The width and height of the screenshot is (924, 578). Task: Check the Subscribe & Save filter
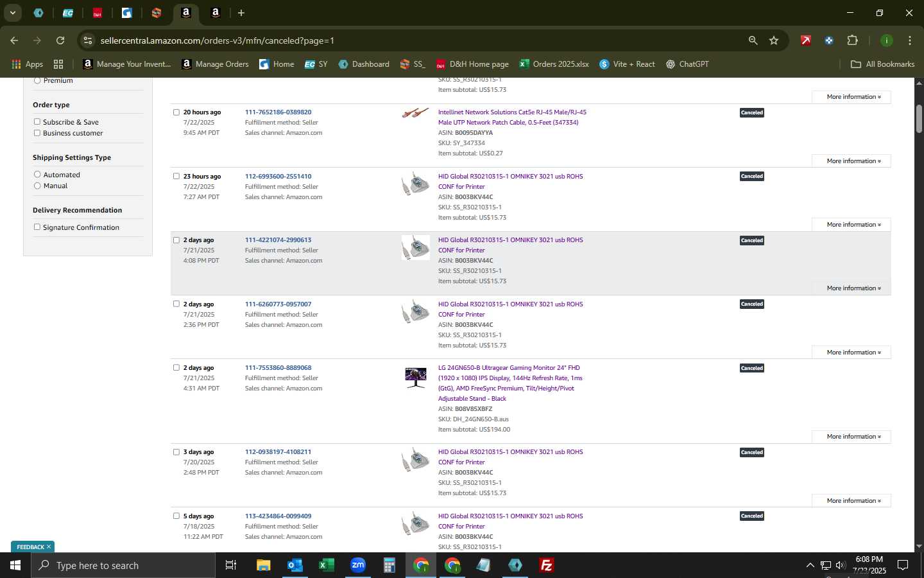37,122
